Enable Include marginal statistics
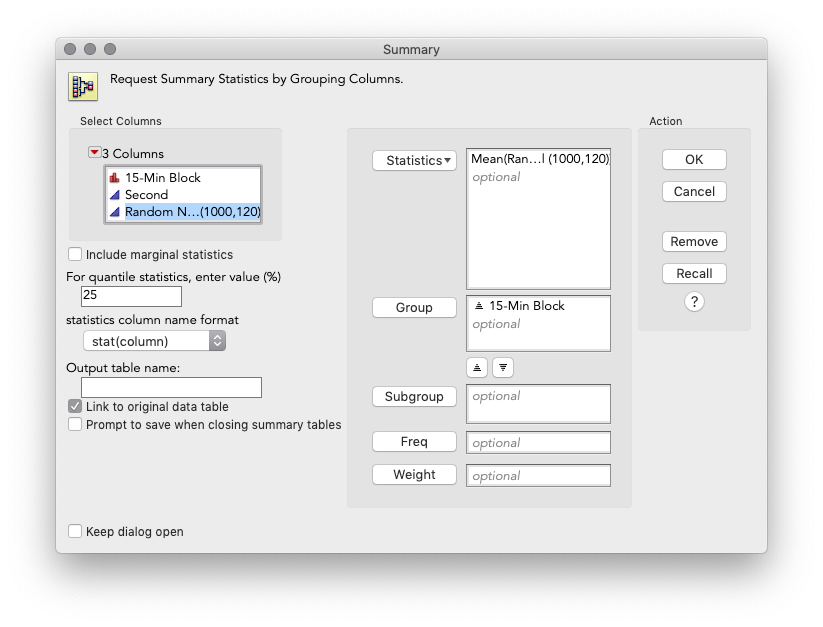Image resolution: width=823 pixels, height=627 pixels. (x=75, y=254)
